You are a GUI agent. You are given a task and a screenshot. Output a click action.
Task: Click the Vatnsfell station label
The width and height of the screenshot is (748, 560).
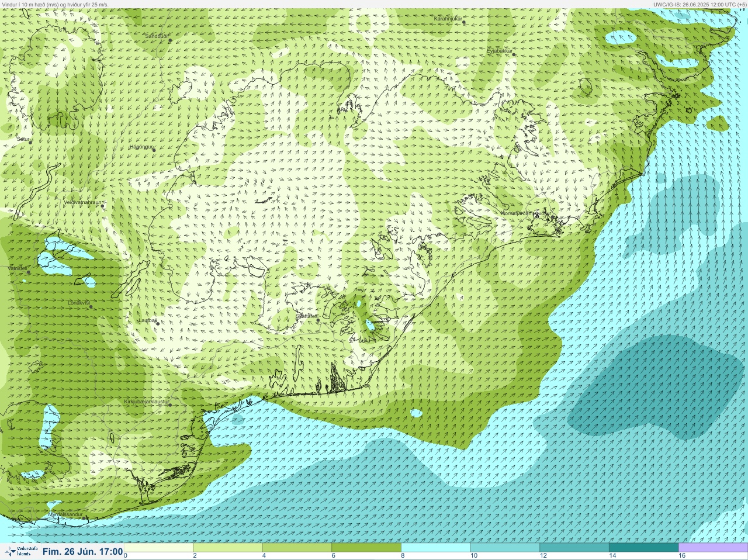coord(18,268)
